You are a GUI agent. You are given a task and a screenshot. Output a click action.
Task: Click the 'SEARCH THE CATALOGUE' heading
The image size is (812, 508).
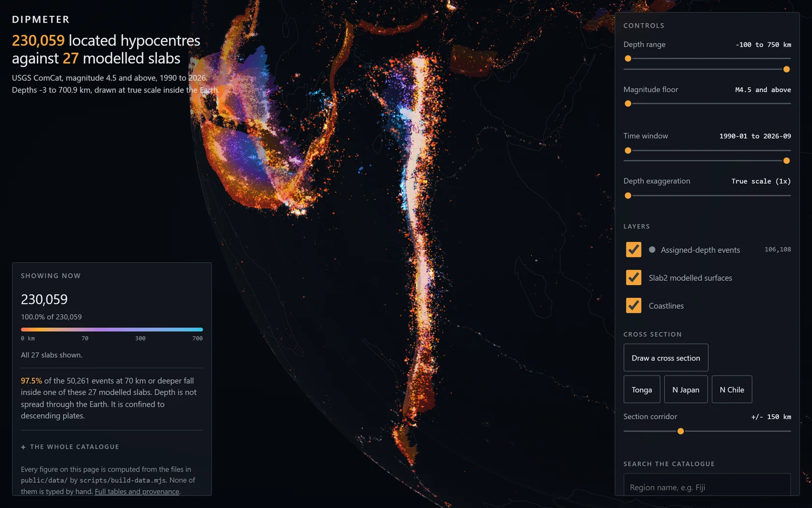tap(669, 464)
